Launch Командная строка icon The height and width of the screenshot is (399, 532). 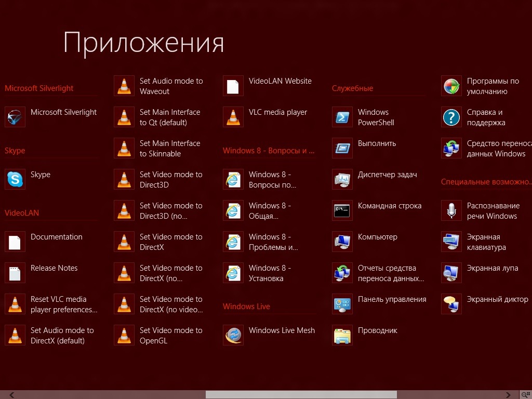click(342, 210)
